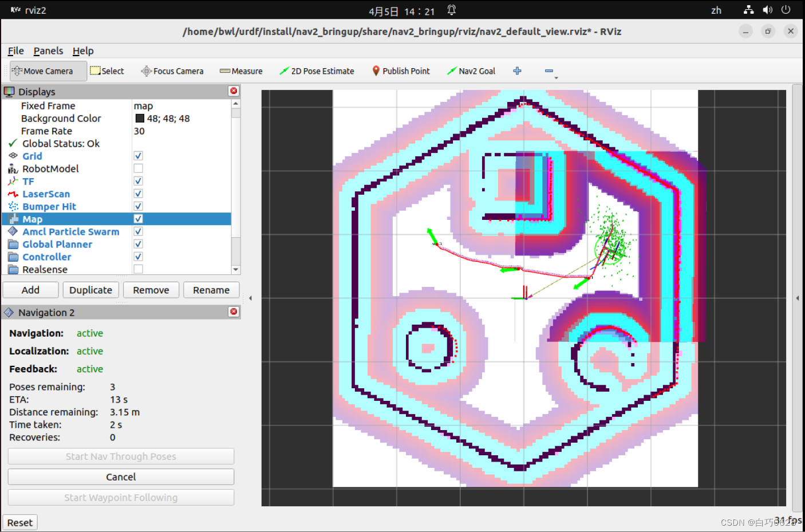
Task: Toggle the TF display checkbox
Action: (x=138, y=181)
